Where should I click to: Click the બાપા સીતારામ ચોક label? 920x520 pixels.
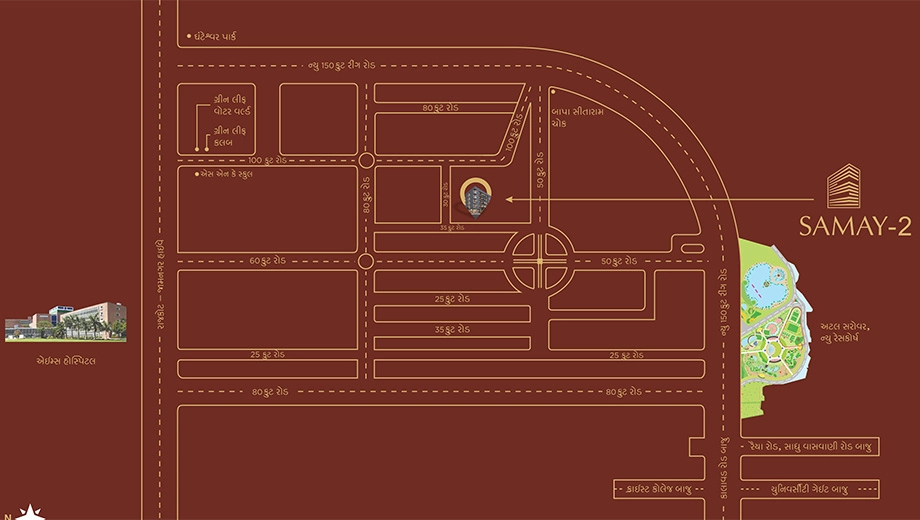[577, 117]
